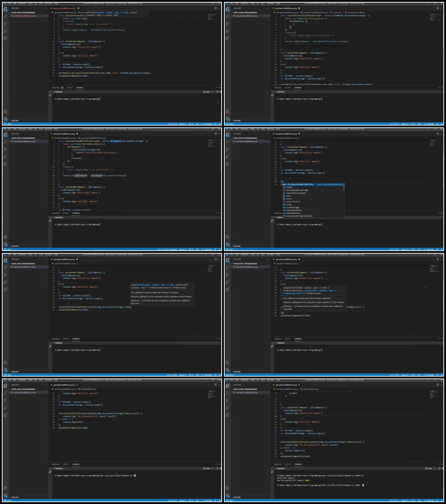Click 'The discounted bill amount 2400' terminal line
This screenshot has width=446, height=504.
pos(293,480)
